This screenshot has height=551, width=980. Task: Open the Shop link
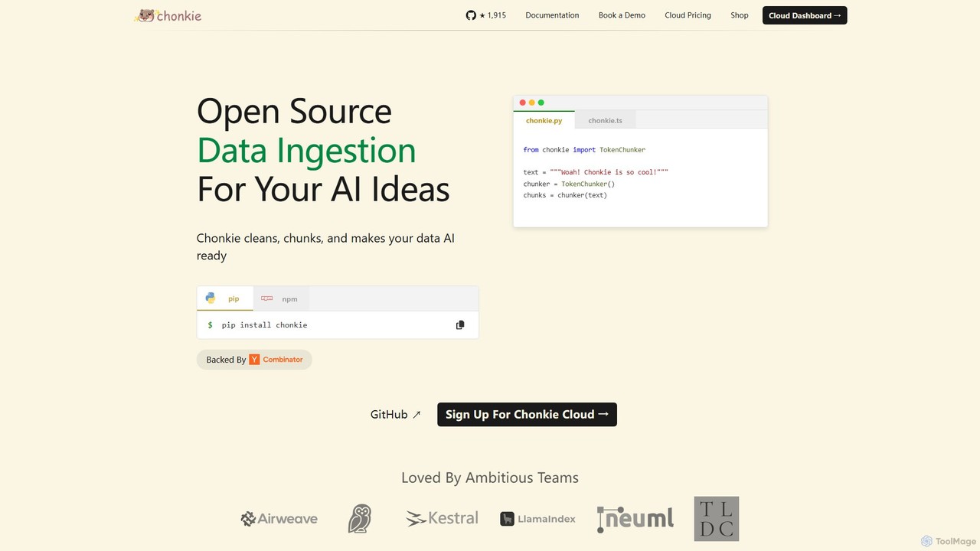coord(740,15)
